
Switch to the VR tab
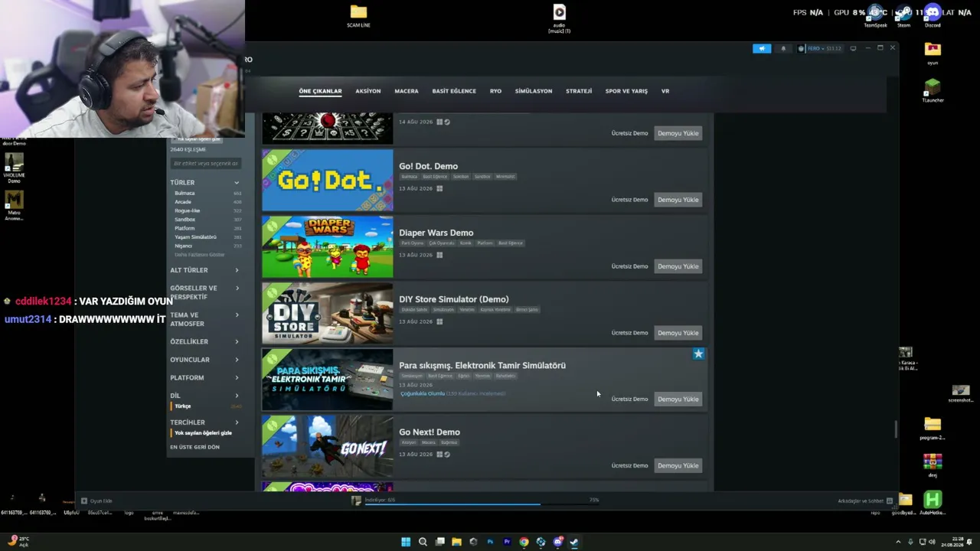click(665, 91)
